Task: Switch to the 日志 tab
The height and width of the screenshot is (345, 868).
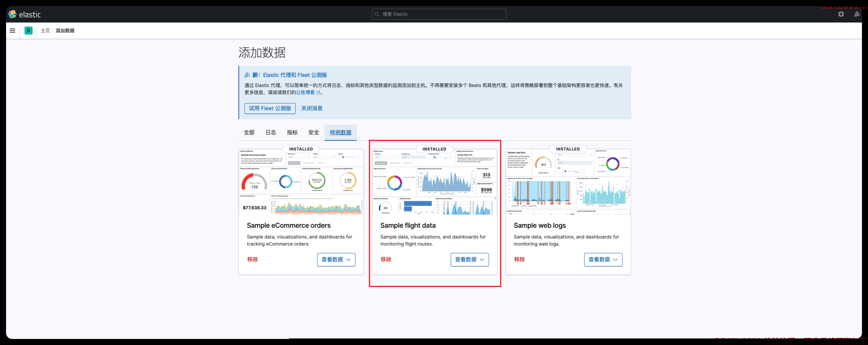Action: click(x=271, y=133)
